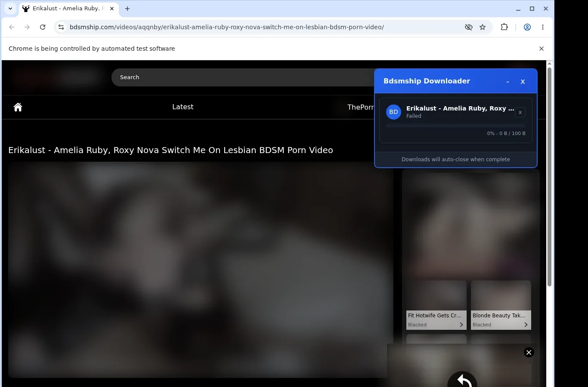Go back to the previous page

tap(12, 27)
